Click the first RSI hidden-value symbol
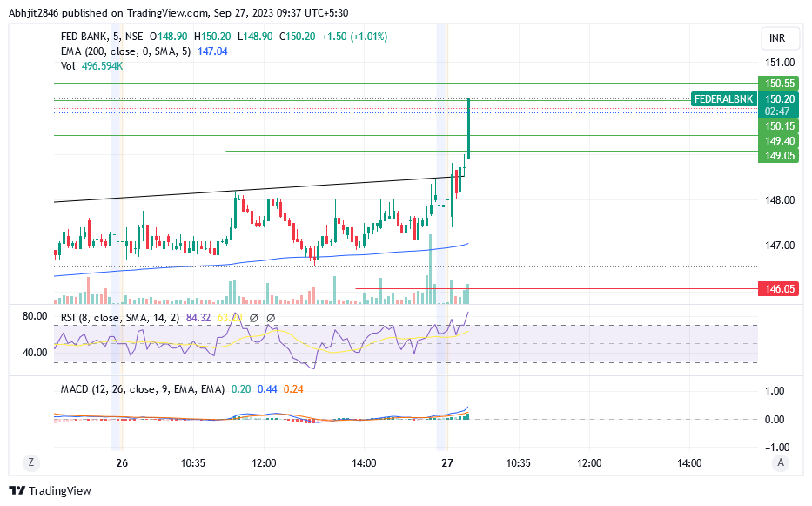The image size is (812, 506). [x=254, y=318]
